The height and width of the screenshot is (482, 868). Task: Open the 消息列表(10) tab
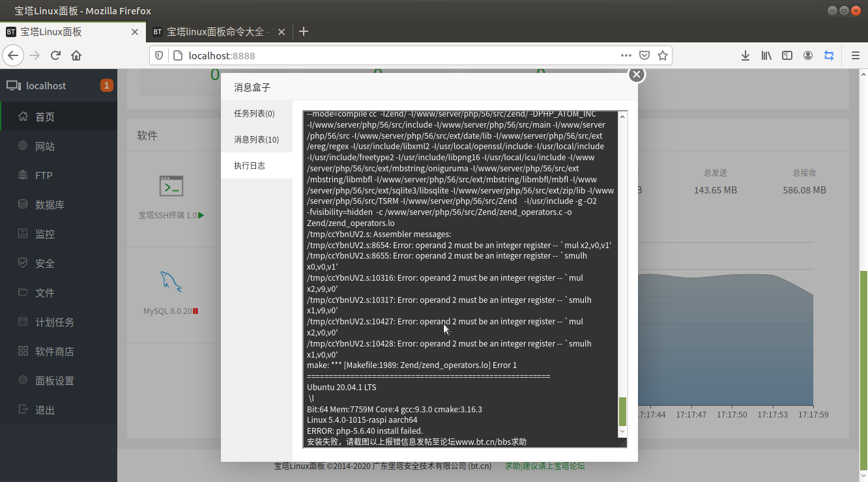coord(257,139)
